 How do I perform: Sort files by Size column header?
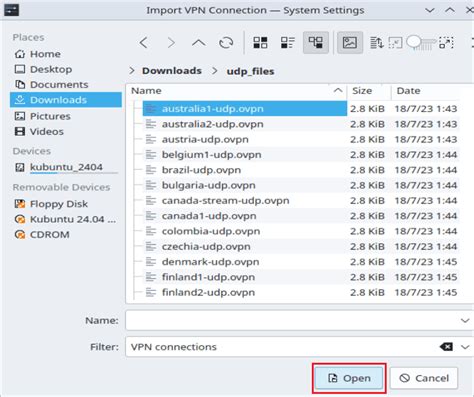369,91
